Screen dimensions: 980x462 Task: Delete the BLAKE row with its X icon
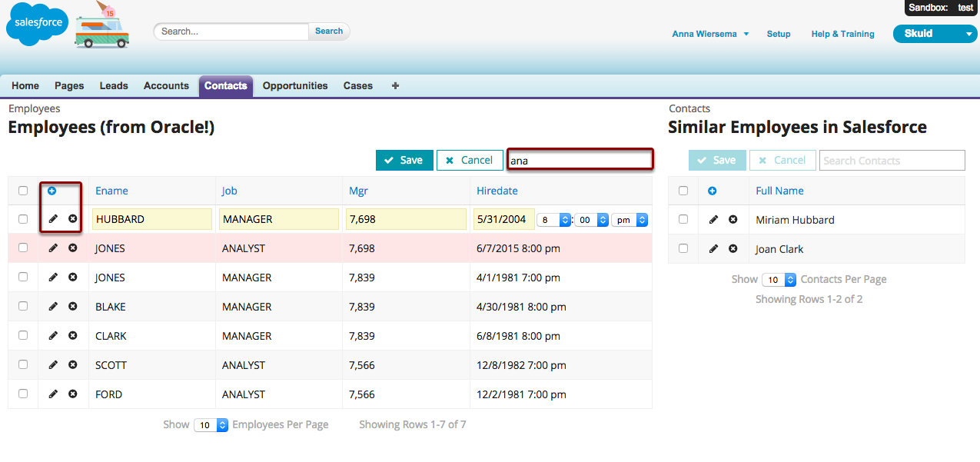coord(73,307)
